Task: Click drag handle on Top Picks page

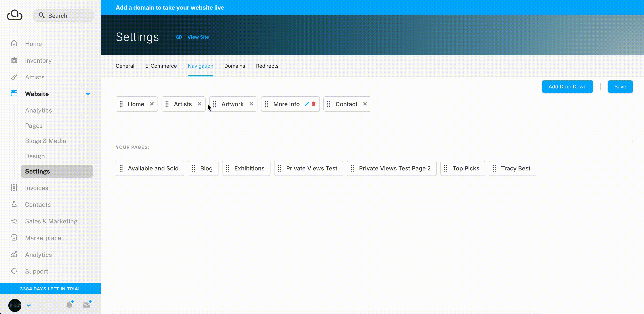Action: [445, 168]
